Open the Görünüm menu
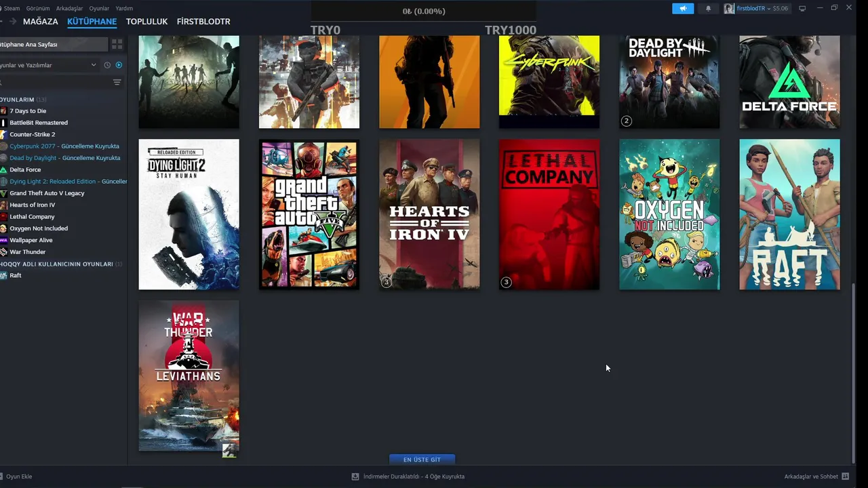Image resolution: width=868 pixels, height=488 pixels. coord(38,8)
